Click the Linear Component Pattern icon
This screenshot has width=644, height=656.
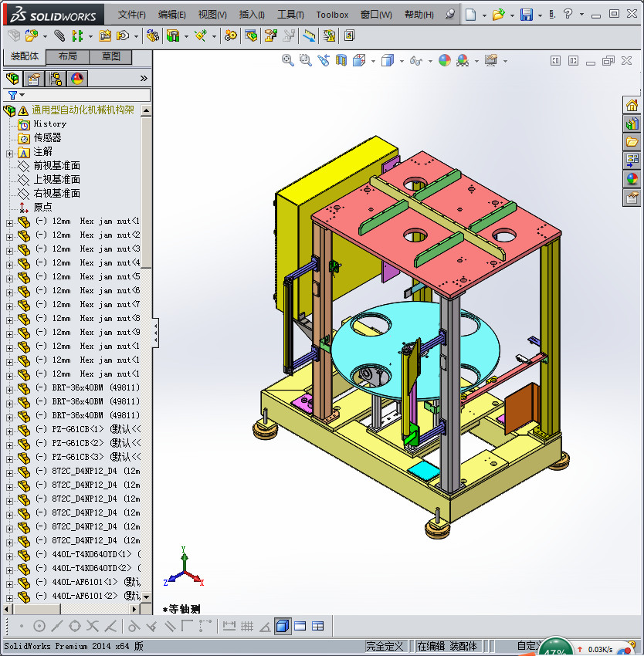[77, 36]
